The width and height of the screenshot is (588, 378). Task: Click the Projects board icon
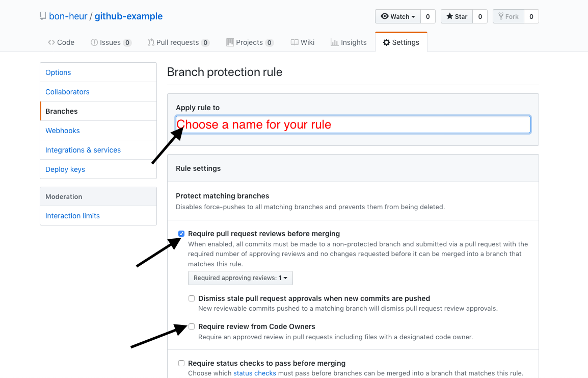point(230,42)
